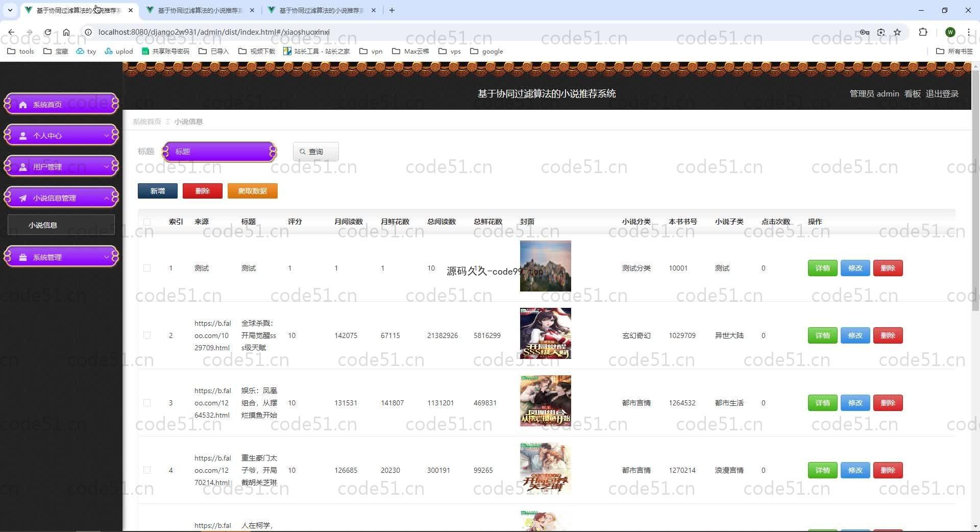Close the second browser tab

[252, 10]
